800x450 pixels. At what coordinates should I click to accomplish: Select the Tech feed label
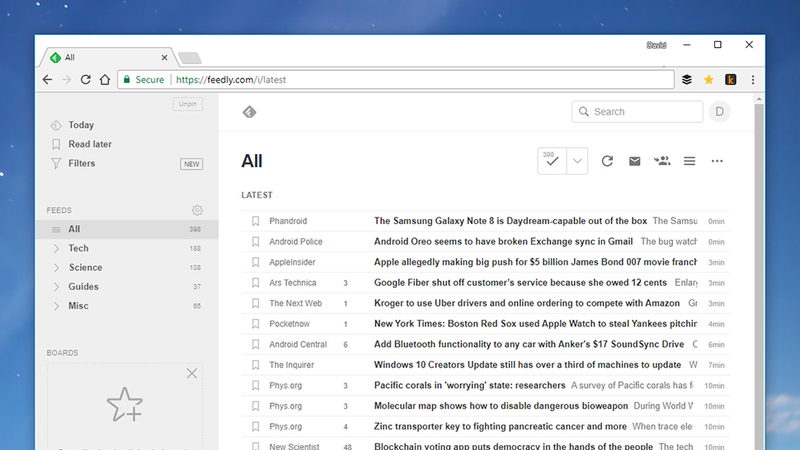point(79,248)
